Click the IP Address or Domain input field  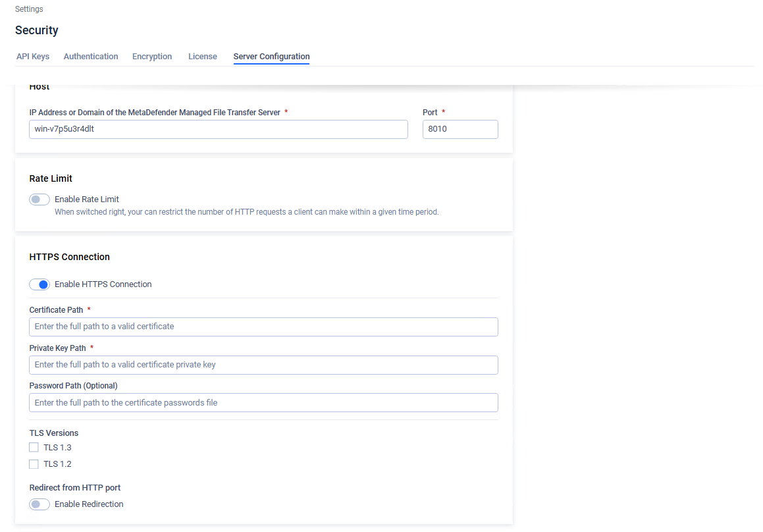219,129
